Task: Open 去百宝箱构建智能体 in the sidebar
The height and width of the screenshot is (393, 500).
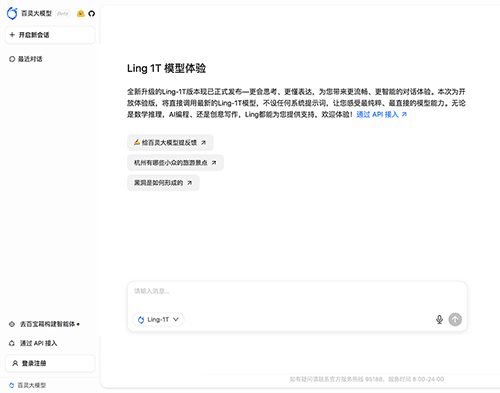Action: (x=44, y=324)
